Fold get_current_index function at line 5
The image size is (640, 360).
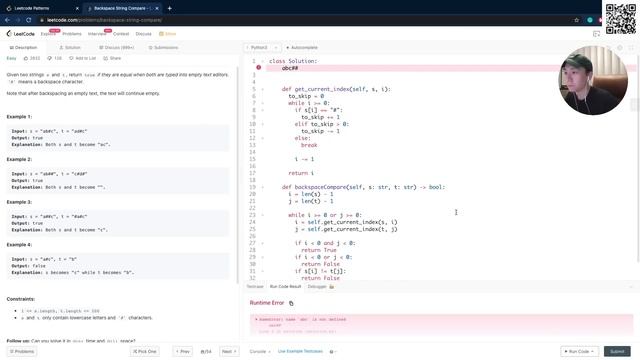coord(262,89)
